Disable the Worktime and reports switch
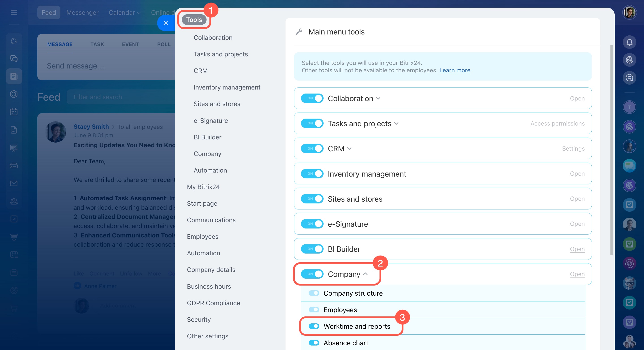Viewport: 644px width, 350px height. click(314, 326)
